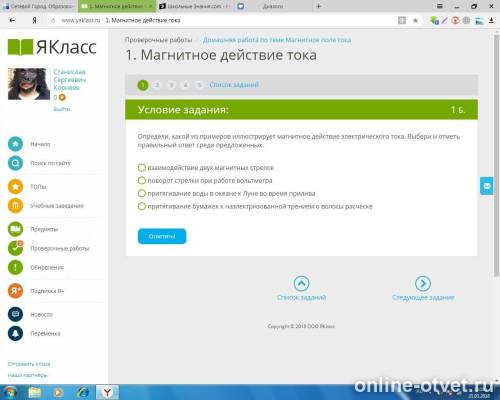Click the browser back arrow
Screen dimensions: 500x400
(x=12, y=20)
